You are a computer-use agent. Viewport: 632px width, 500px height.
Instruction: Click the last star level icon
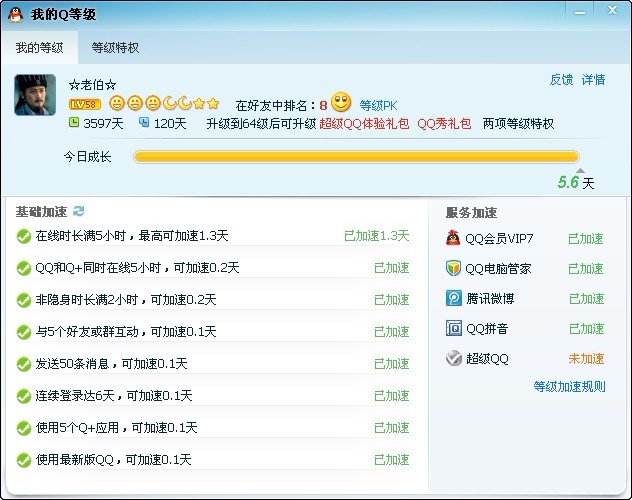tap(213, 104)
